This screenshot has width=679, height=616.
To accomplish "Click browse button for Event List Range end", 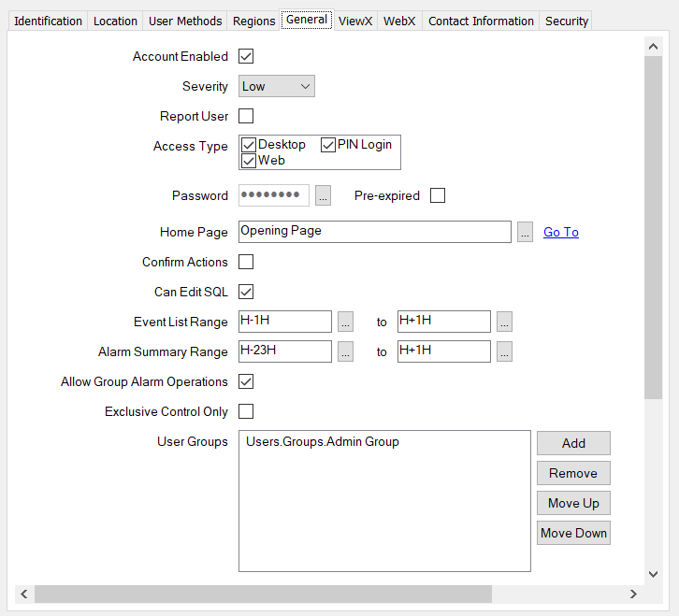I will tap(504, 322).
